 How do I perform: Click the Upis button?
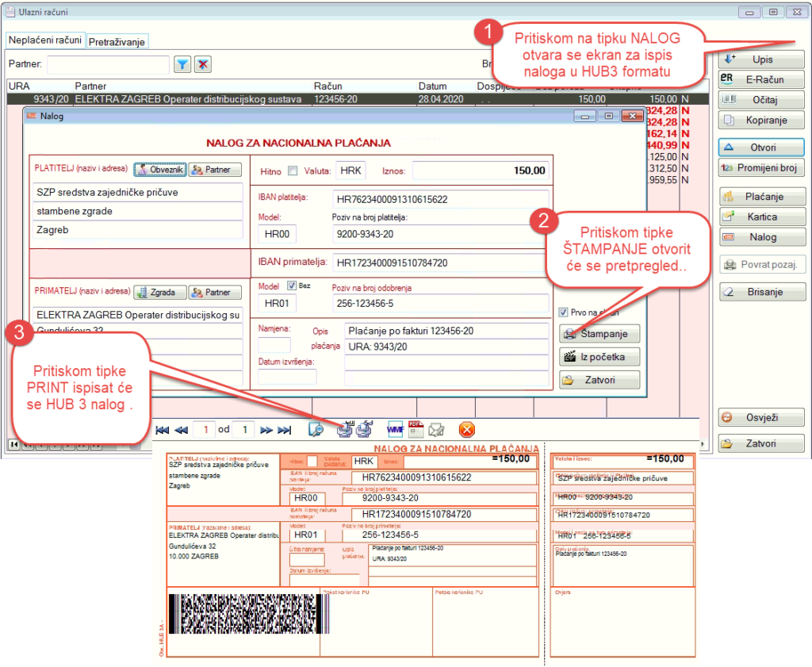(761, 59)
